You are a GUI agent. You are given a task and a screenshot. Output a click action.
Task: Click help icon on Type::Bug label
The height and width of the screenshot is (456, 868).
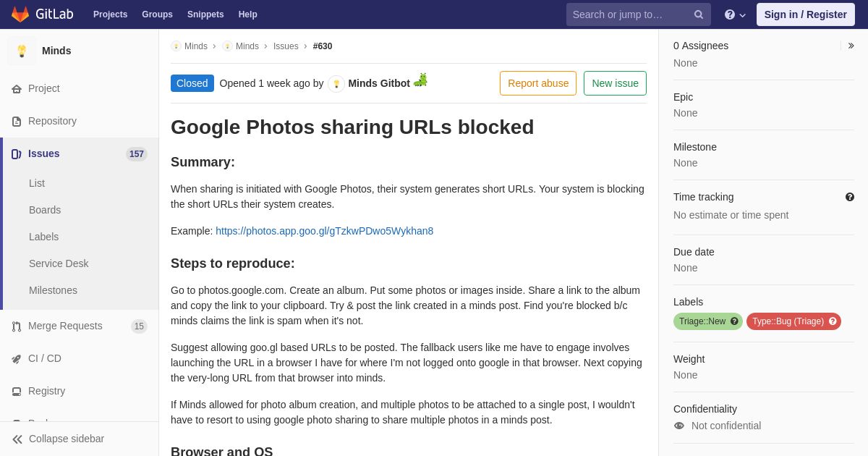tap(833, 321)
